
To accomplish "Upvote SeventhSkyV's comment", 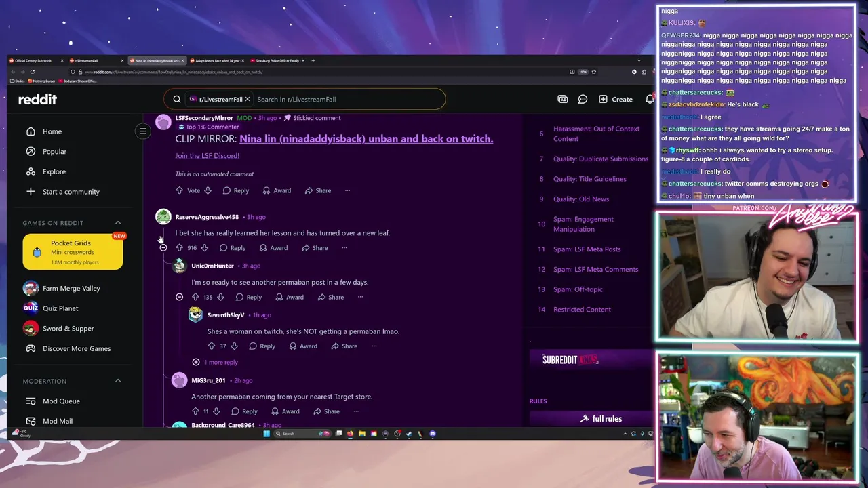I will click(212, 346).
